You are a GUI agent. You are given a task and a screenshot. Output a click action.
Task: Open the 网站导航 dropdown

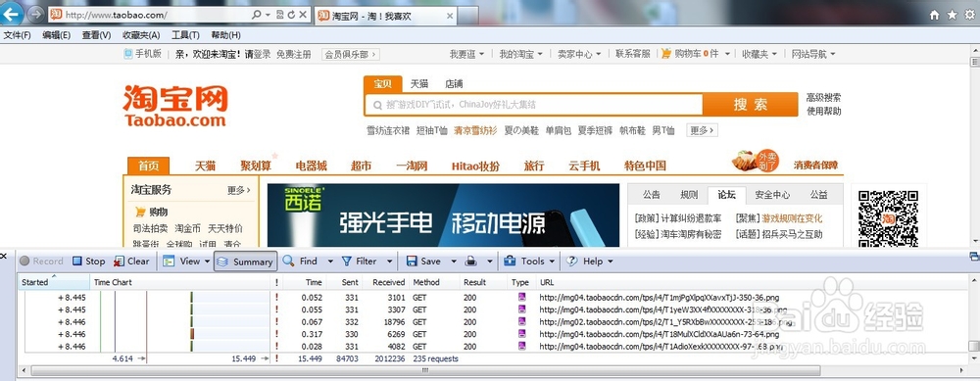point(813,54)
